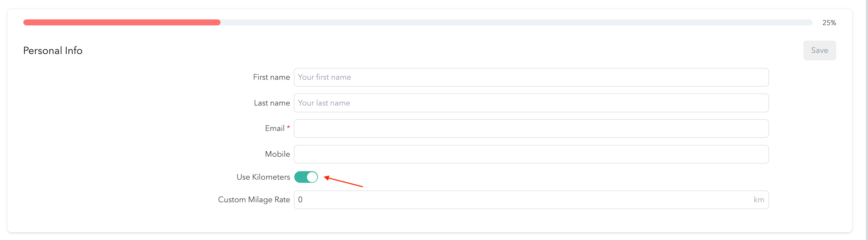Click the 25% progress label
Viewport: 868px width, 240px height.
[829, 23]
